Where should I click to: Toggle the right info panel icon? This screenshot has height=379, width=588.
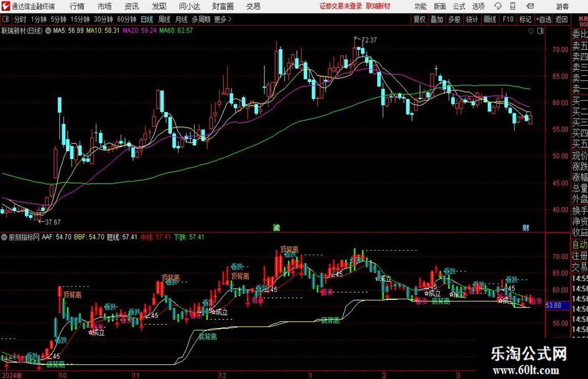(540, 31)
